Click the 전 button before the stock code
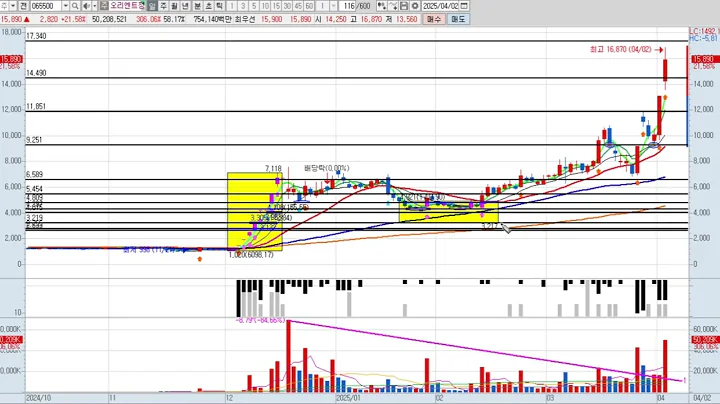The image size is (720, 404). 23,6
